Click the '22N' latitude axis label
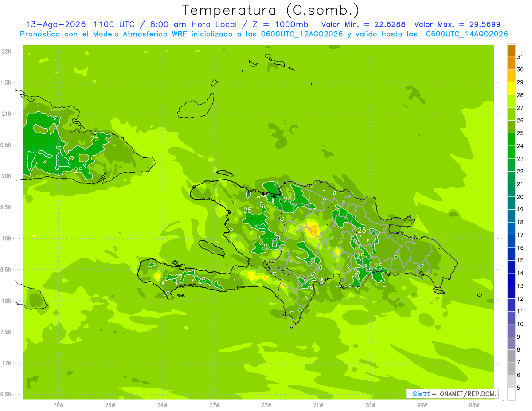532x411 pixels. pos(7,51)
